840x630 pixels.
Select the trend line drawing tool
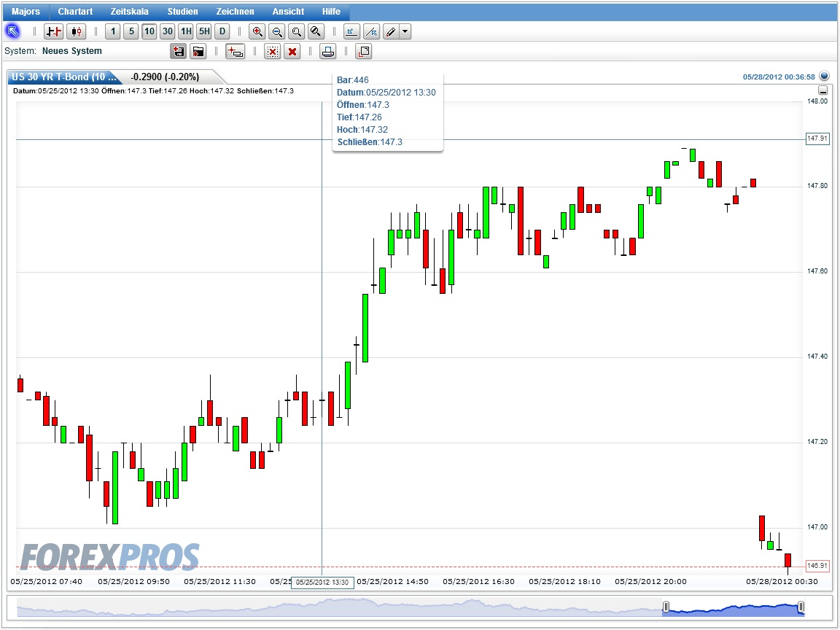(371, 31)
